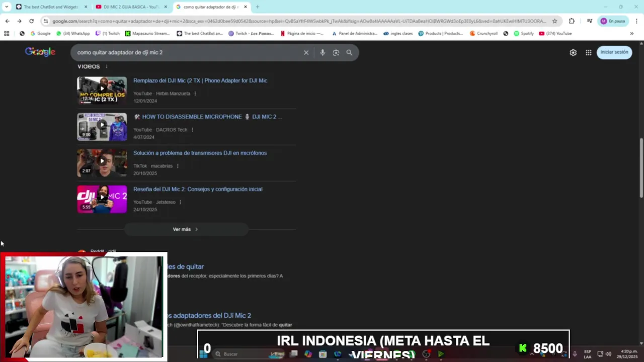Play the 2:07 TikTok video thumbnail
Image resolution: width=644 pixels, height=362 pixels.
(x=102, y=163)
